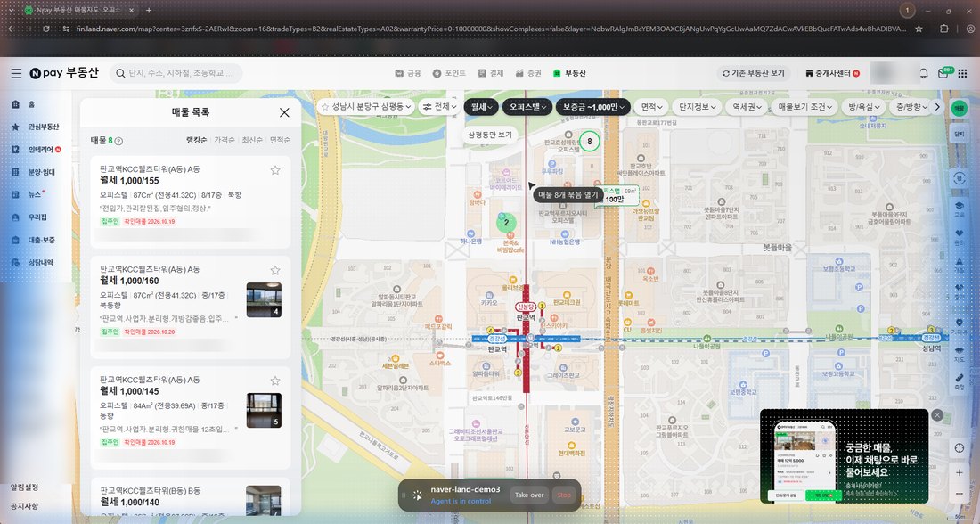Open the Naver apps grid icon
Viewport: 980px width, 524px height.
tap(962, 73)
